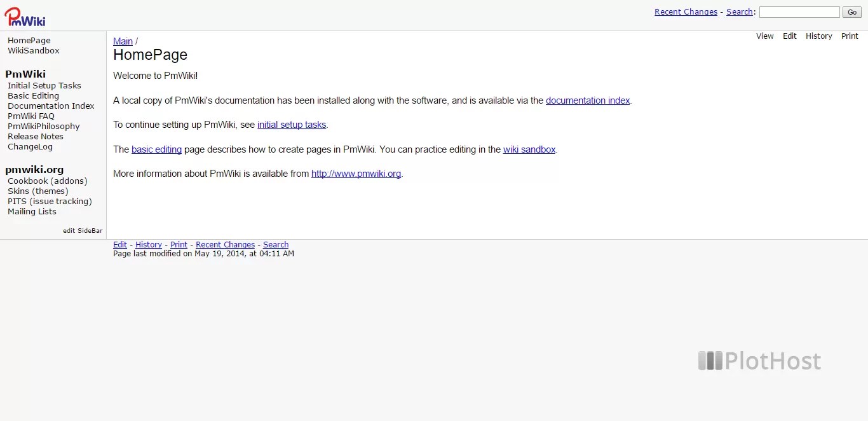Click the Go search button
This screenshot has height=421, width=868.
[851, 12]
